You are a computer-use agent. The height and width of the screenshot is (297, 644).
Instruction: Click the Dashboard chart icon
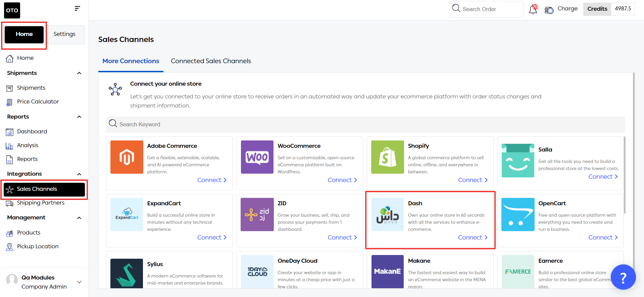pyautogui.click(x=10, y=132)
